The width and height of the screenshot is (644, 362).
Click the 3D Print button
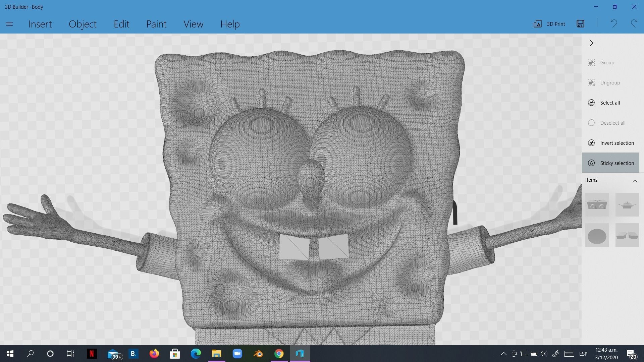[549, 24]
